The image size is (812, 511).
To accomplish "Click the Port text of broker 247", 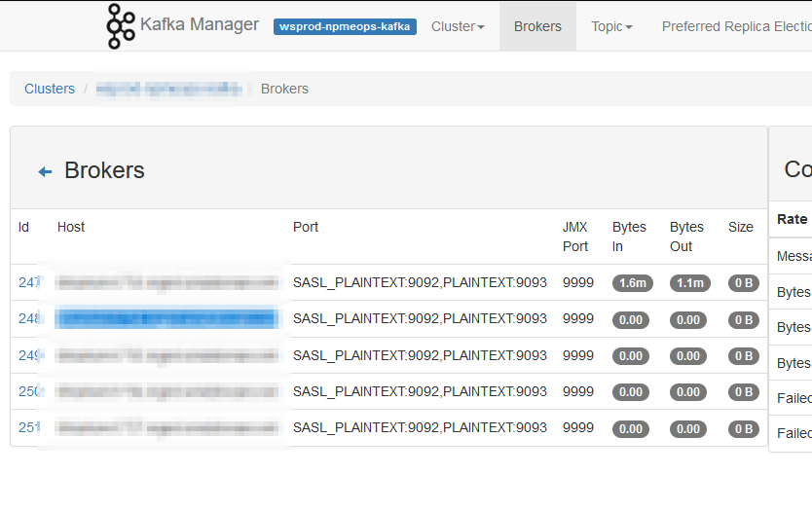I will click(420, 282).
